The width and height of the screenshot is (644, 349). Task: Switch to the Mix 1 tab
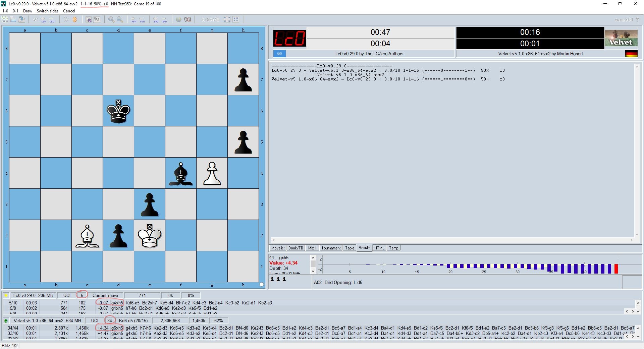tap(312, 248)
